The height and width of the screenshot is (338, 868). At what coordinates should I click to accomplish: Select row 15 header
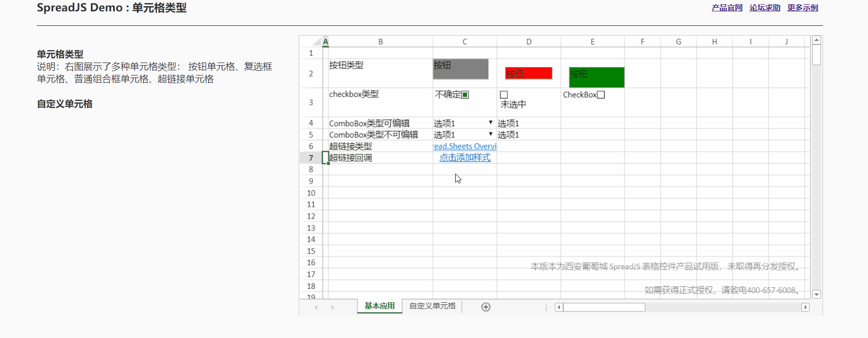click(x=311, y=251)
